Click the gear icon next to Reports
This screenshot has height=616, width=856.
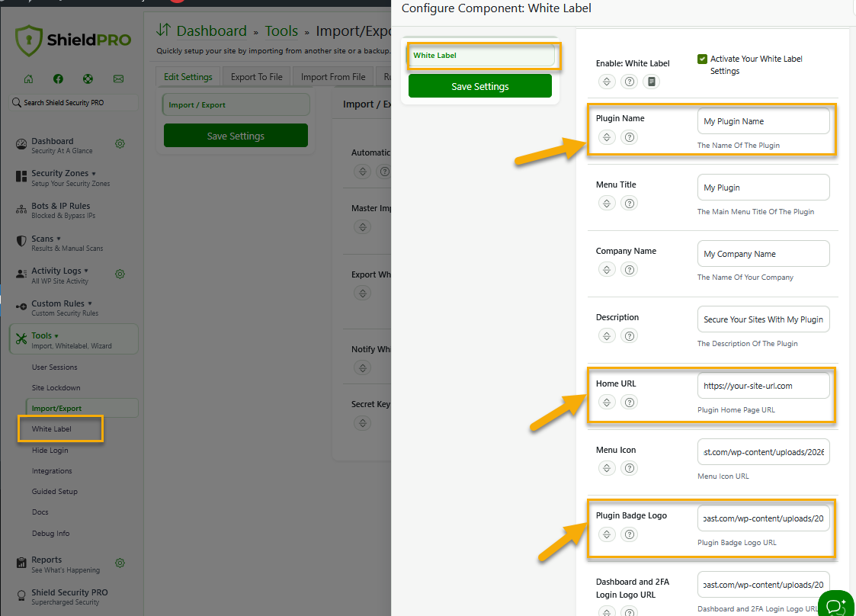pyautogui.click(x=120, y=562)
